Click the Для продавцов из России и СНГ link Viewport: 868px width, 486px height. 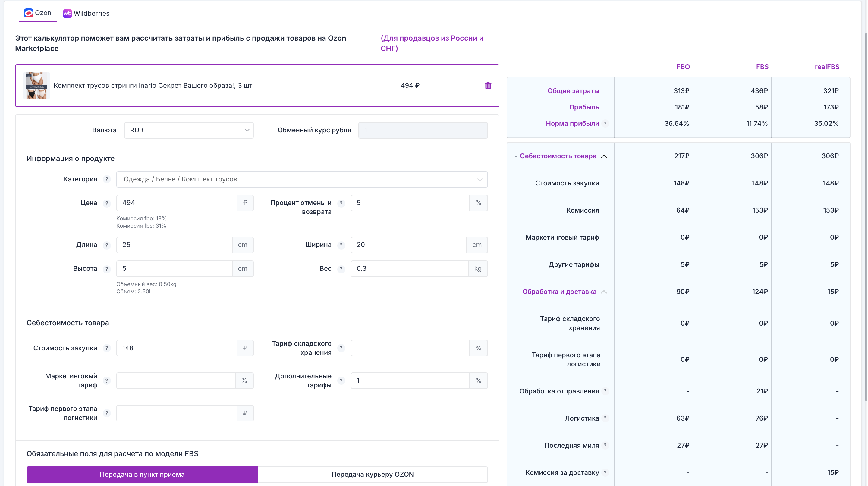point(432,43)
